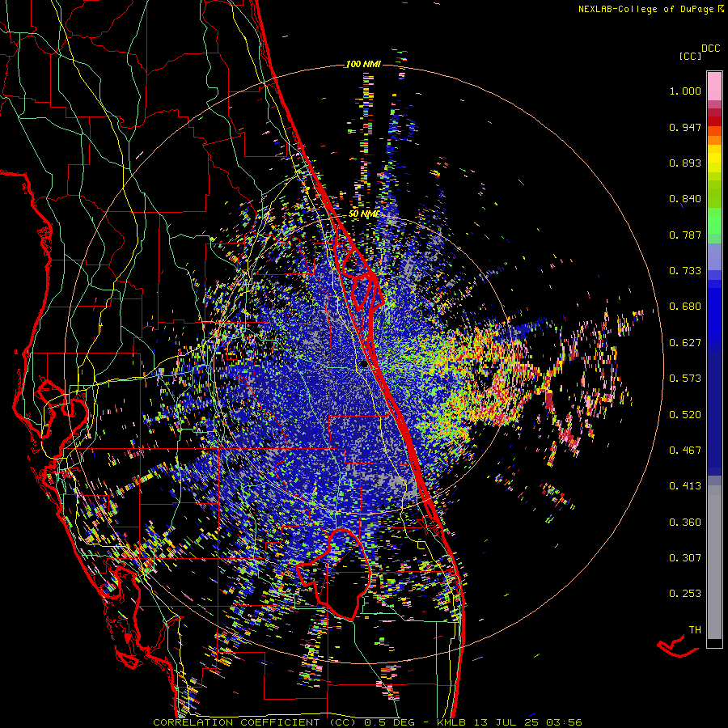Screen dimensions: 728x728
Task: Pick the bright blue color bar segment
Action: coord(714,311)
